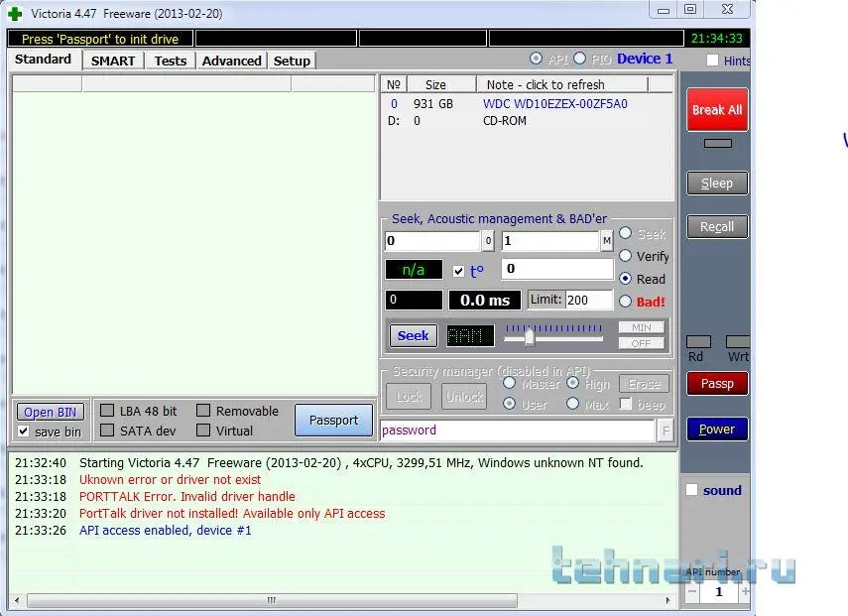Click log line 'PORTTALK Error. Invalid driver handle'
The image size is (848, 616).
[187, 497]
